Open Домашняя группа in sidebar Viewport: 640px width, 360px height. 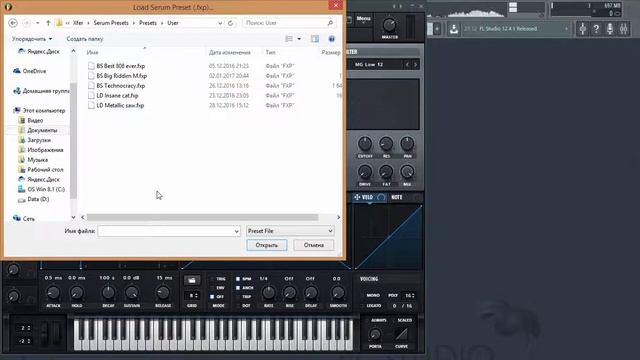pyautogui.click(x=41, y=91)
